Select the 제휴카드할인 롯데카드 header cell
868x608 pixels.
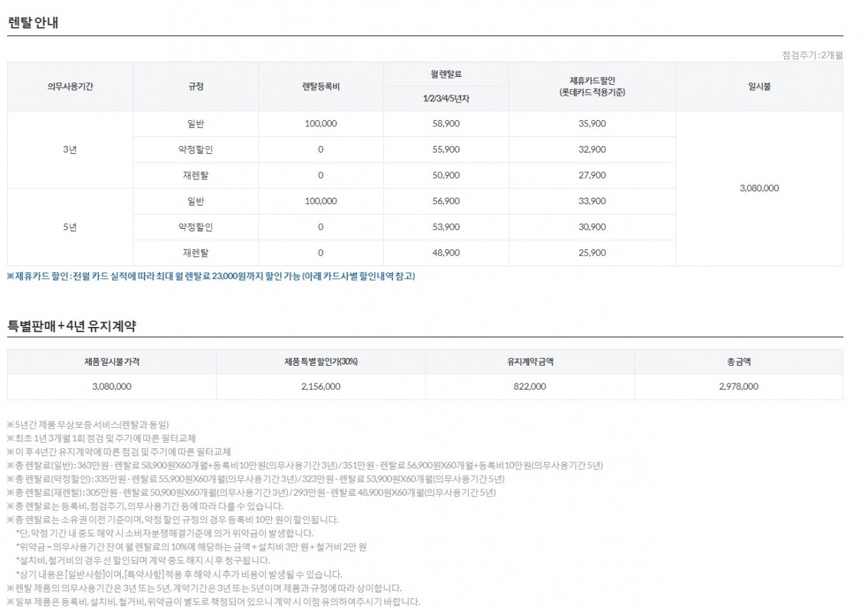click(x=591, y=86)
